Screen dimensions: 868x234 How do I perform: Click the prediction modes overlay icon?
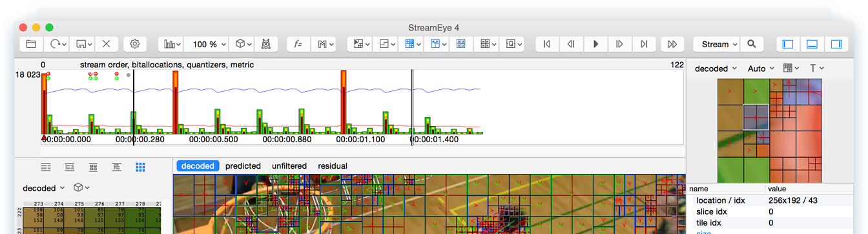point(359,44)
